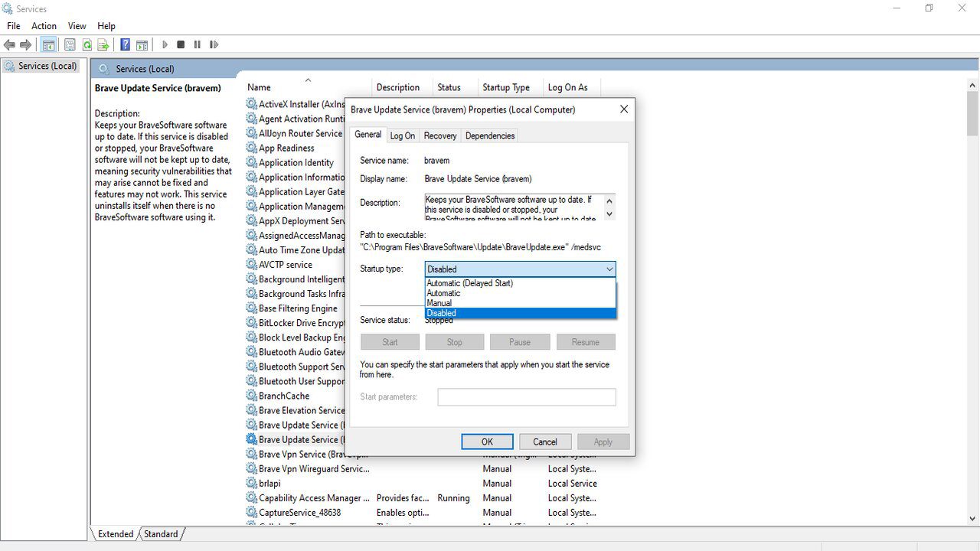Viewport: 980px width, 551px height.
Task: Open the File menu
Action: pos(13,26)
